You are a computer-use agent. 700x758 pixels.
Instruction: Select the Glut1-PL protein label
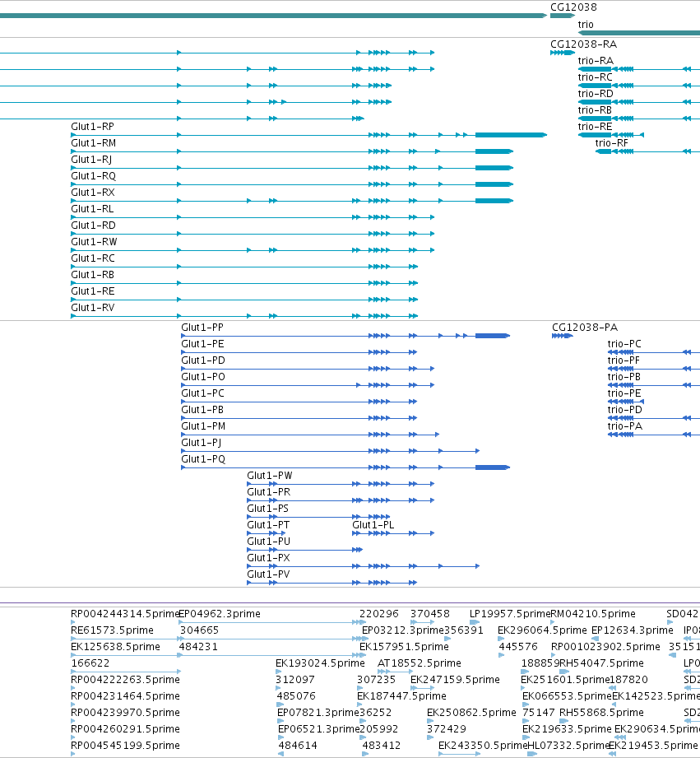373,524
